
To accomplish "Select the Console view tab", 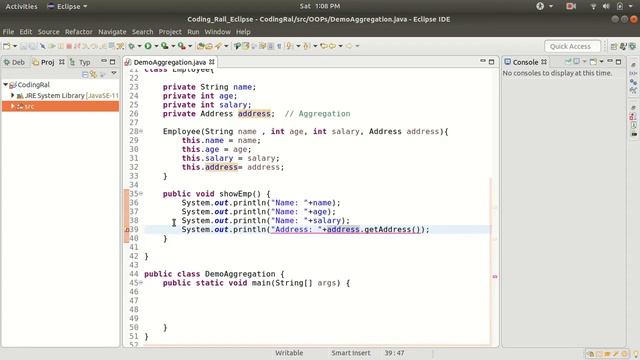I will click(x=525, y=62).
